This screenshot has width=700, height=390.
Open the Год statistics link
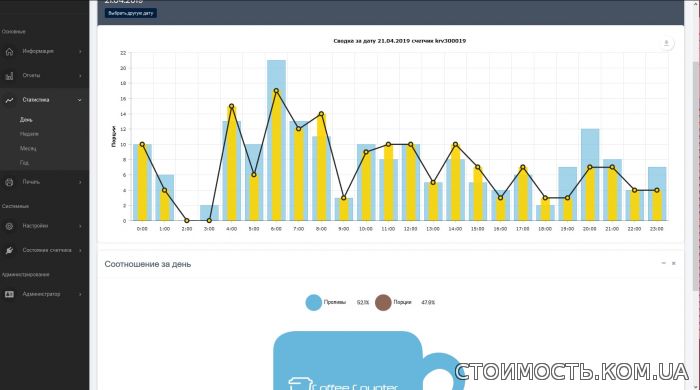click(x=24, y=163)
